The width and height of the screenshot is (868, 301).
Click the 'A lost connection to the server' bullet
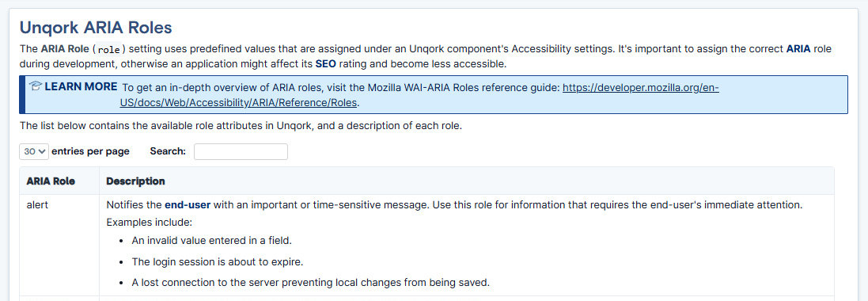(310, 282)
